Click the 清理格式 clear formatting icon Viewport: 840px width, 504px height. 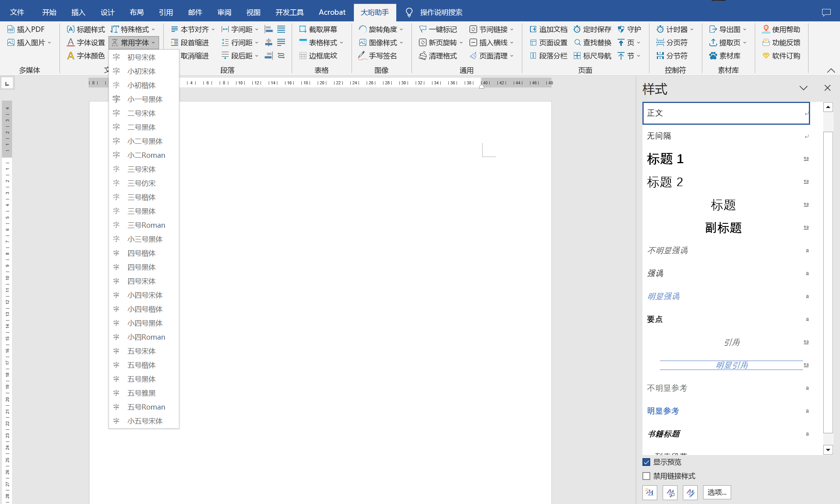[423, 56]
